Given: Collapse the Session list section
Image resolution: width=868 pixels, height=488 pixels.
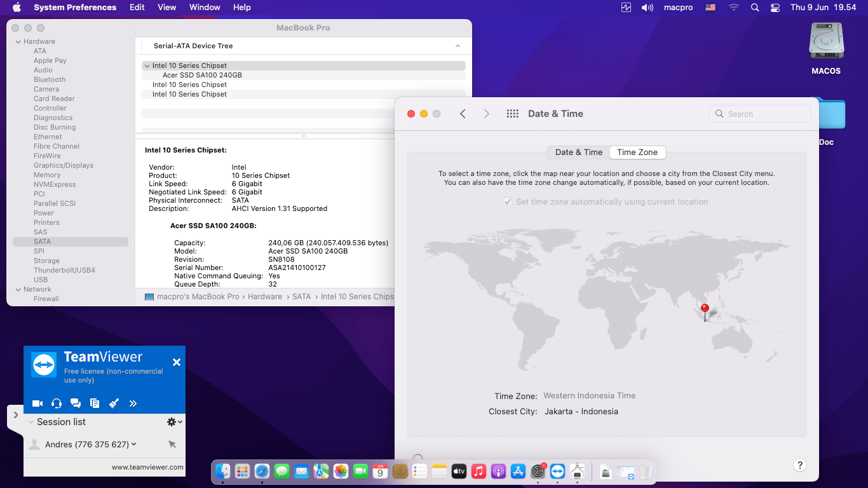Looking at the screenshot, I should pos(31,422).
